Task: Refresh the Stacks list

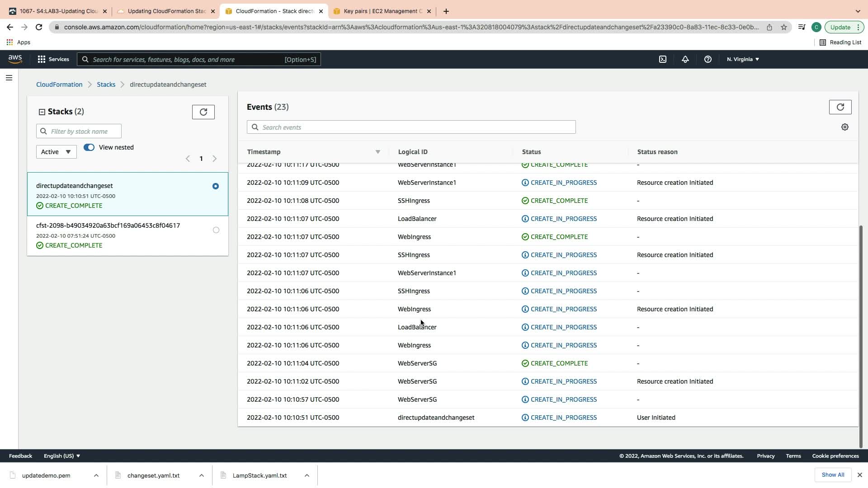Action: click(203, 112)
